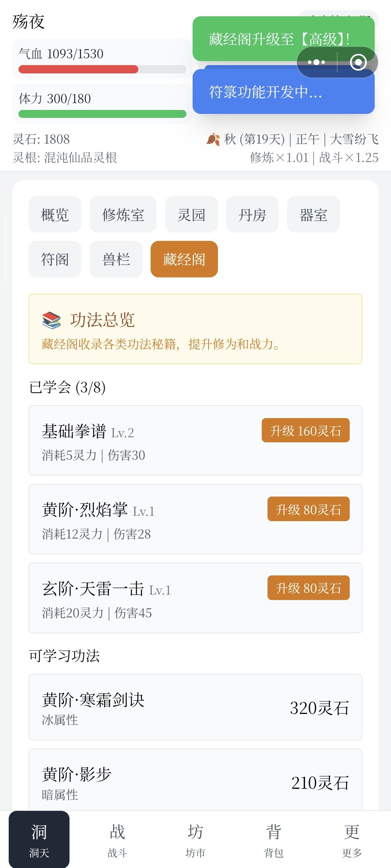Upgrade 玄阶·天雷一击 for 80灵石
This screenshot has width=391, height=868.
[x=308, y=588]
